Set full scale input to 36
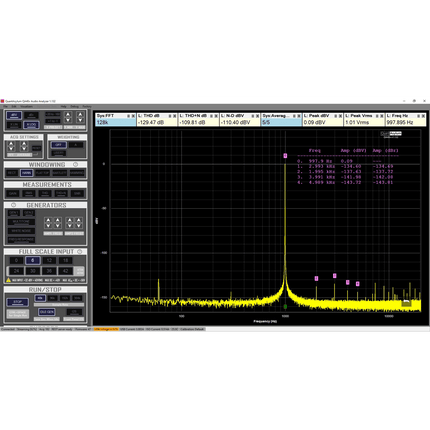430x430 pixels. tap(49, 271)
